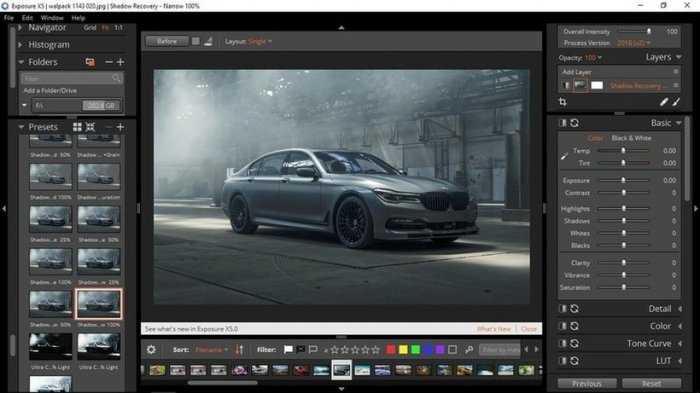The width and height of the screenshot is (700, 393).
Task: Open the Shadow Recovery layer menu icon
Action: coord(675,85)
